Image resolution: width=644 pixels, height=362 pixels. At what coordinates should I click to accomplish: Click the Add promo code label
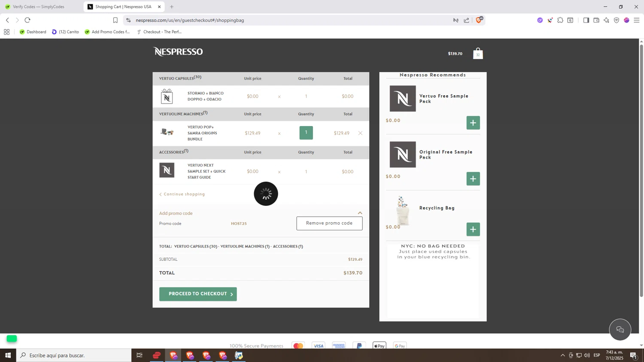tap(176, 213)
